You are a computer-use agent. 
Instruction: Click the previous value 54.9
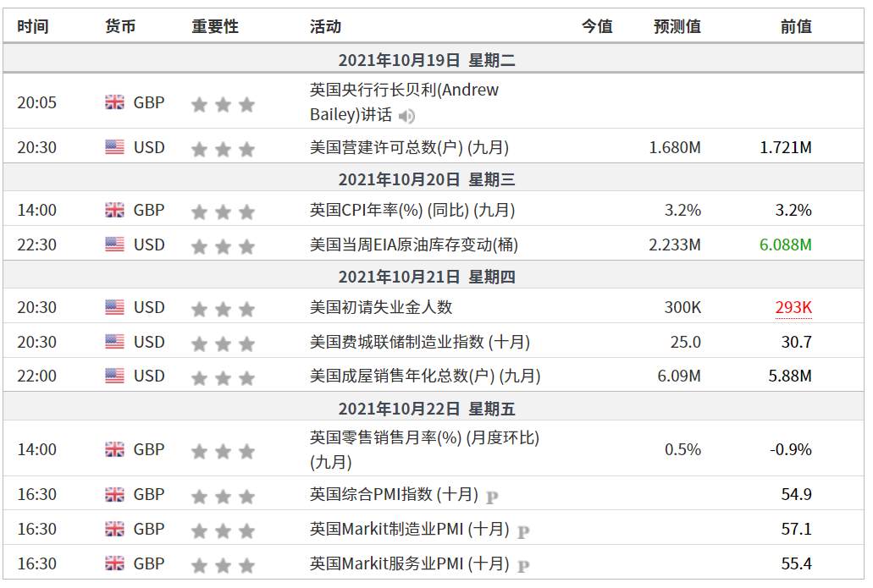796,494
